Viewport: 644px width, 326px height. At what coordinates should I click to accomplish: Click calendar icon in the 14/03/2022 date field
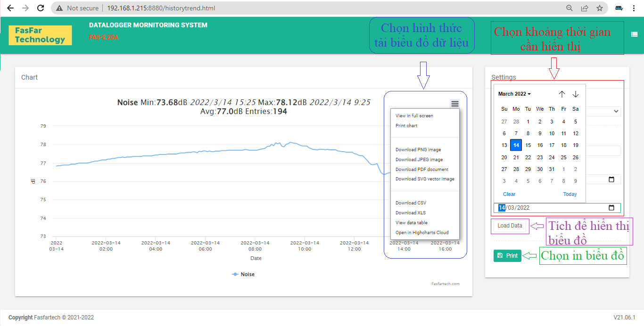pyautogui.click(x=611, y=208)
